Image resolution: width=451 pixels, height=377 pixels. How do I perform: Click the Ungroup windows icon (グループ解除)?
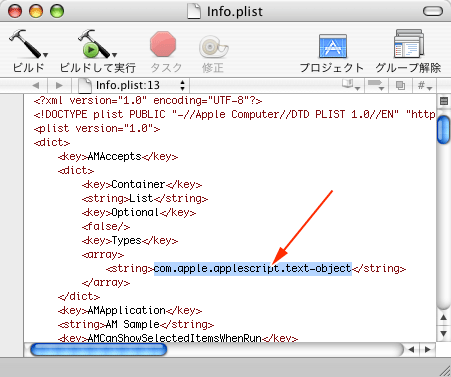pyautogui.click(x=409, y=44)
